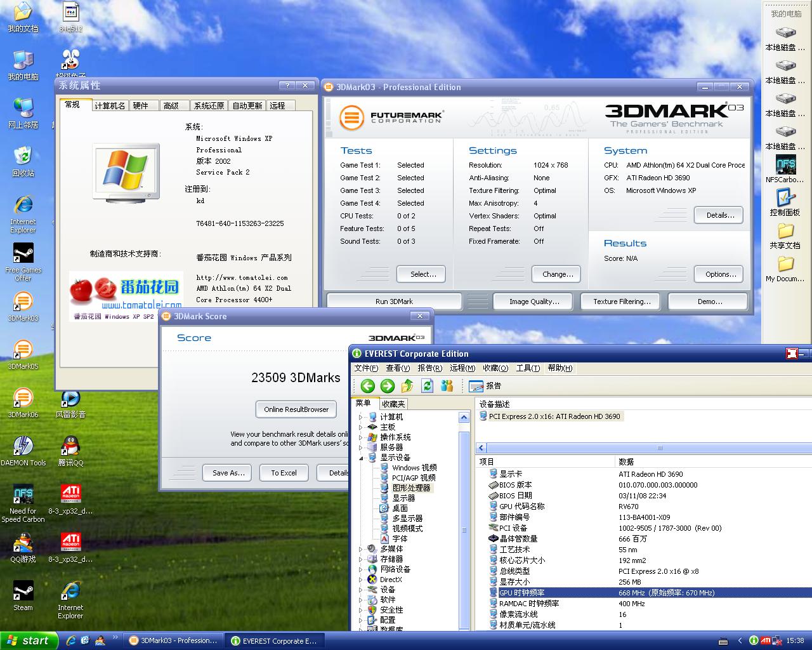Collapse the 显示设备 tree node
The width and height of the screenshot is (812, 650).
[x=361, y=458]
